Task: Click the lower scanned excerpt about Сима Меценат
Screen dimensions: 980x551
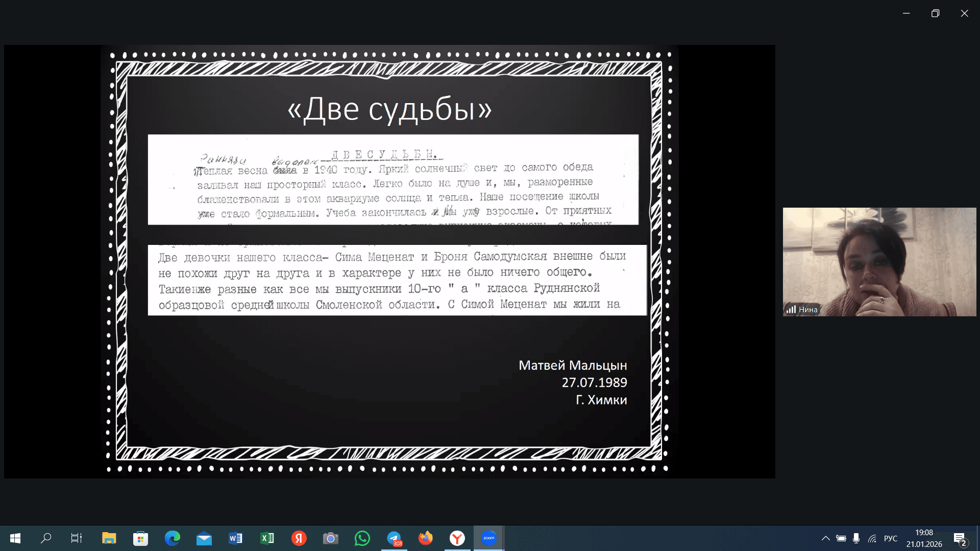Action: [x=397, y=280]
